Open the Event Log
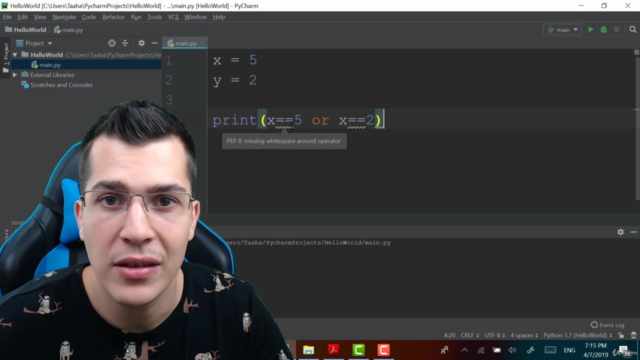Image resolution: width=640 pixels, height=360 pixels. point(607,325)
